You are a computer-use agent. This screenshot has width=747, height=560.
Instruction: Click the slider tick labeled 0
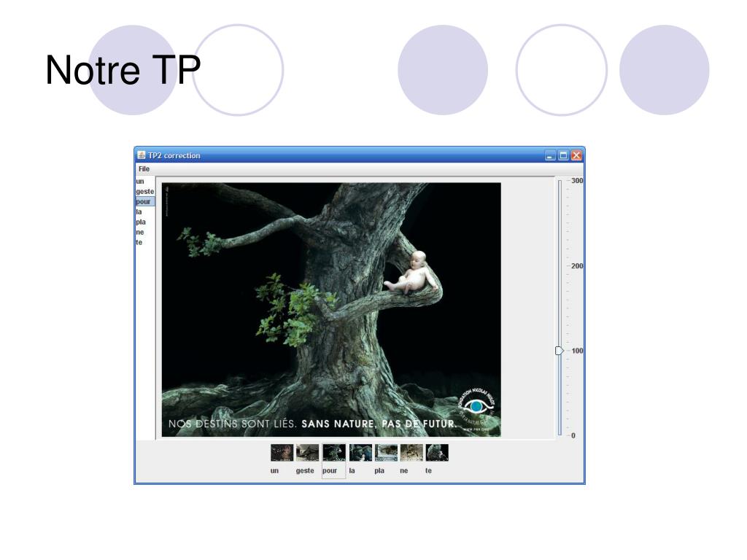coord(573,435)
